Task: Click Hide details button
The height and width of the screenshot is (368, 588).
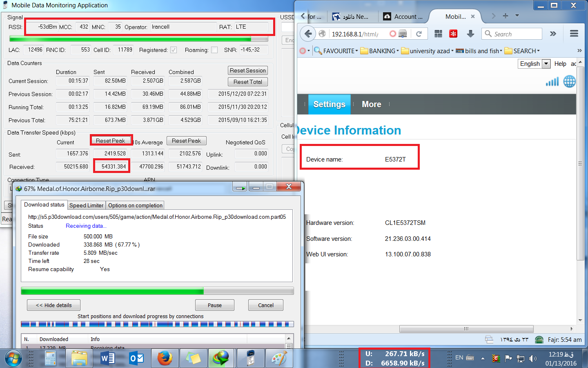Action: point(53,305)
